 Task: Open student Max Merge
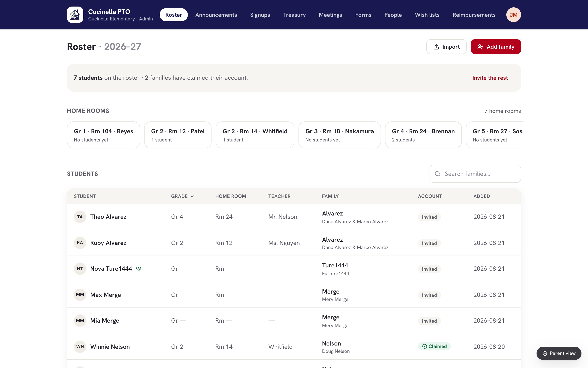click(105, 295)
